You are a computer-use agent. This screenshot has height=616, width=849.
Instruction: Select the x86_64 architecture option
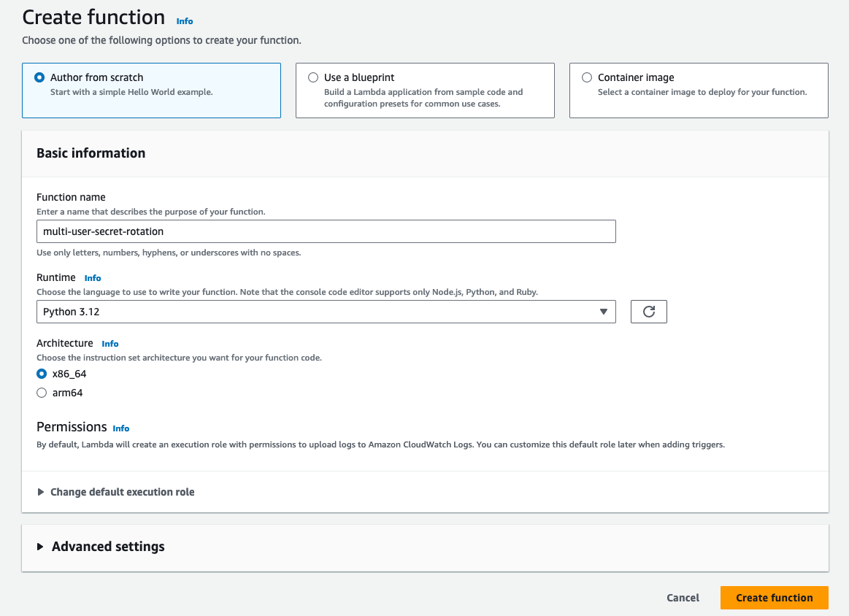pos(42,374)
